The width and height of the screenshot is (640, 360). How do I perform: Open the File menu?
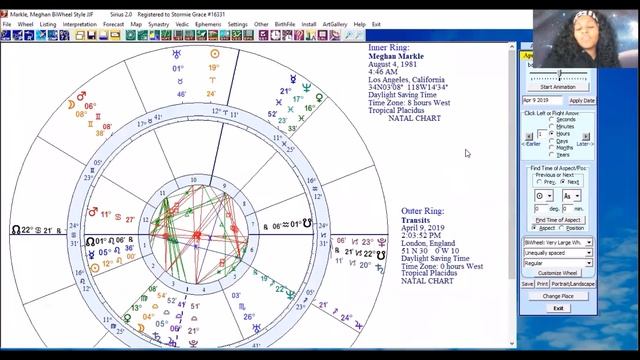7,24
